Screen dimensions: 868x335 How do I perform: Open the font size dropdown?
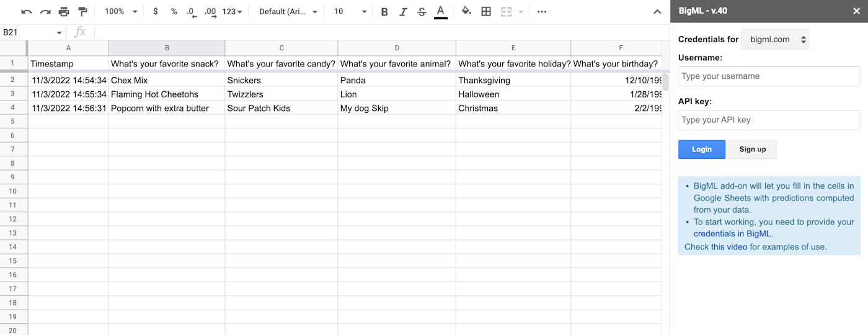[350, 12]
